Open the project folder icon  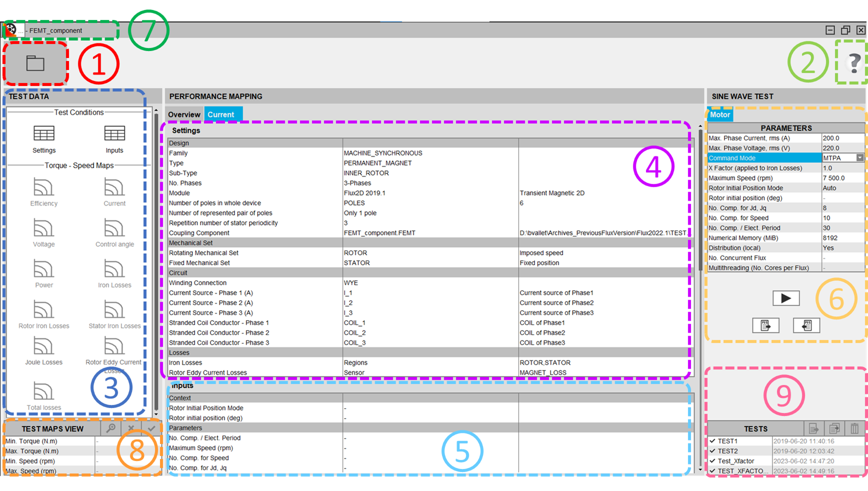[x=35, y=63]
